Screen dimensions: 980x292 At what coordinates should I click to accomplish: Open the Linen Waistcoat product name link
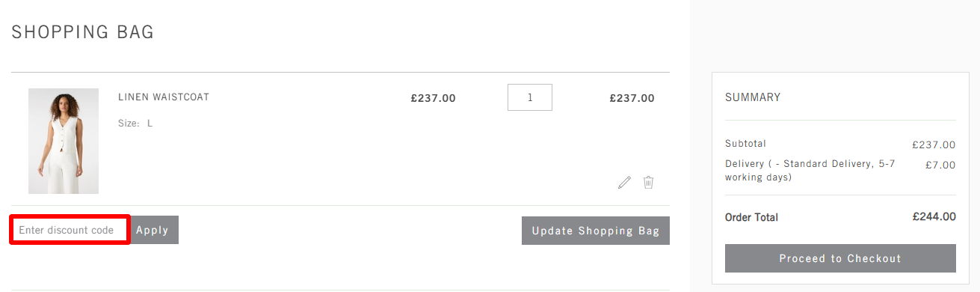[x=164, y=97]
